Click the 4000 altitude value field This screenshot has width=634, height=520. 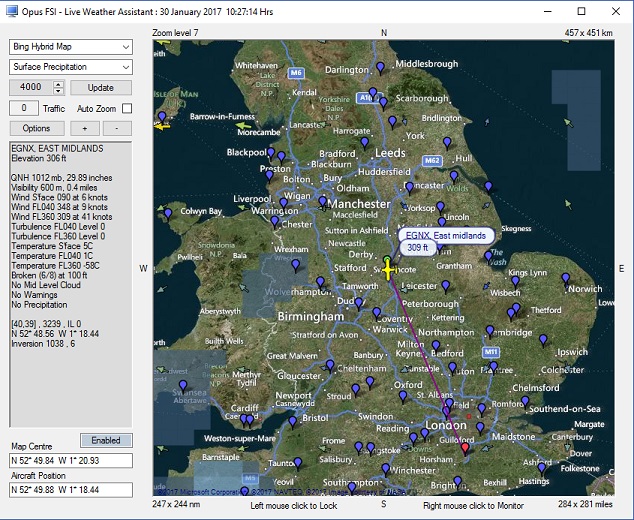point(31,87)
